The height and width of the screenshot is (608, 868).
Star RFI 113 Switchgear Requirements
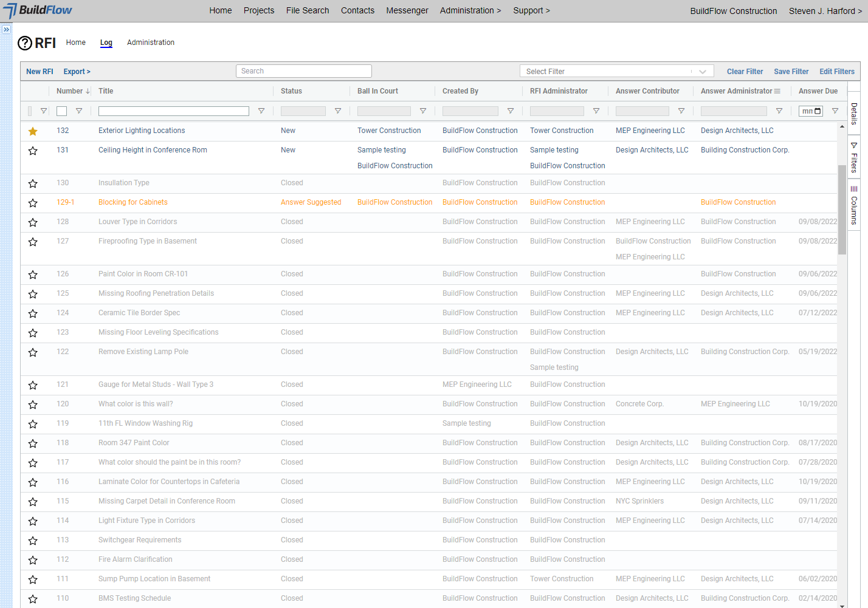click(x=33, y=541)
